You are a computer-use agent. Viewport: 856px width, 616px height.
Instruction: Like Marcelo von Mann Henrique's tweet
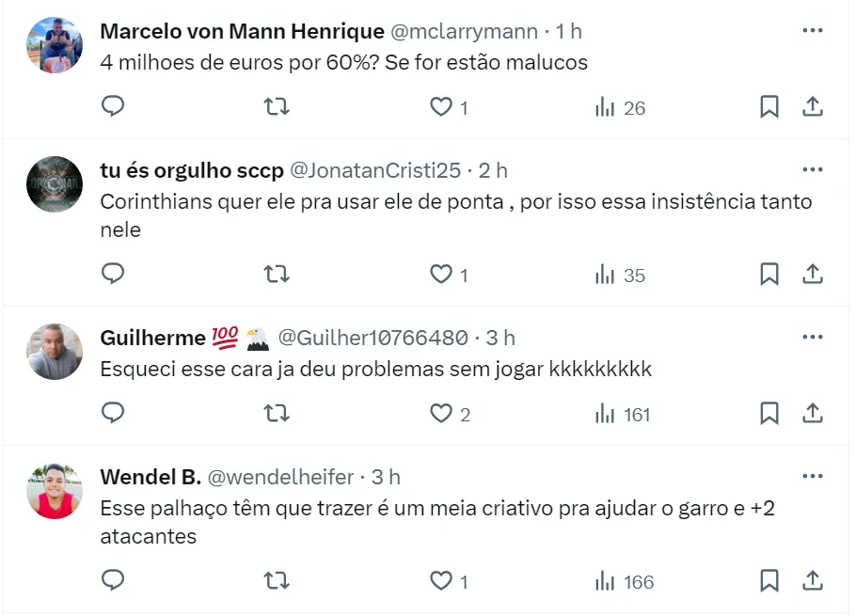(441, 107)
